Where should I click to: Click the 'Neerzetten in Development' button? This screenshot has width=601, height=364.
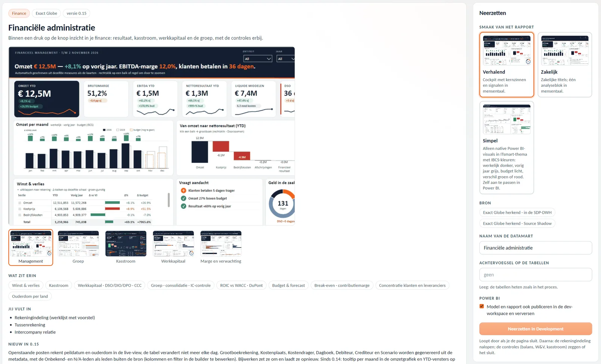(x=536, y=329)
